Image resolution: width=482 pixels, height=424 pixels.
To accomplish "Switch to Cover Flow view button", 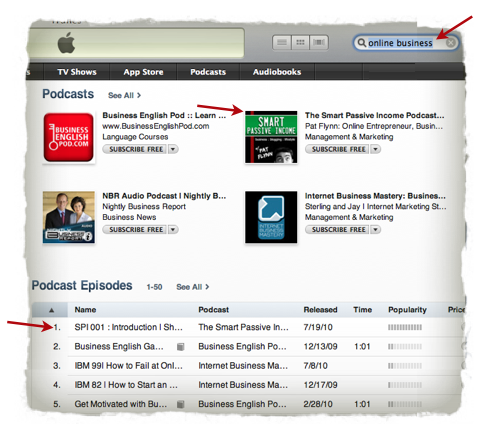I will click(319, 42).
